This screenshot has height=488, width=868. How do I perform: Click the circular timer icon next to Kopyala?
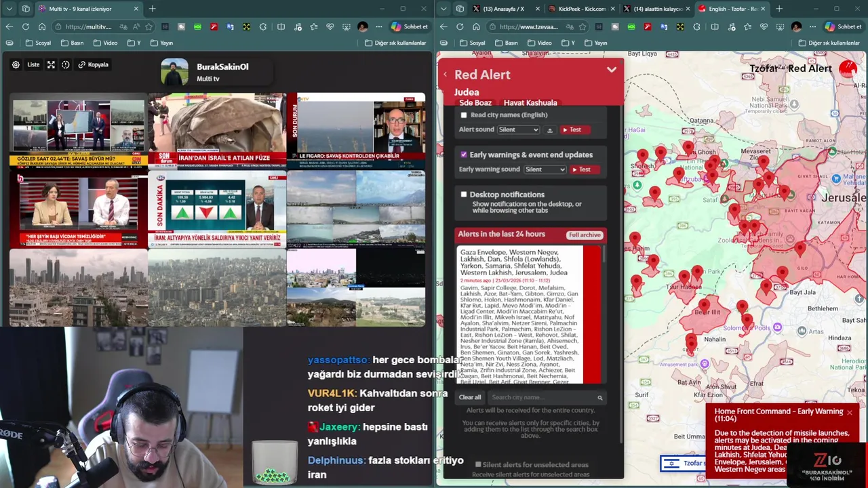pyautogui.click(x=66, y=64)
